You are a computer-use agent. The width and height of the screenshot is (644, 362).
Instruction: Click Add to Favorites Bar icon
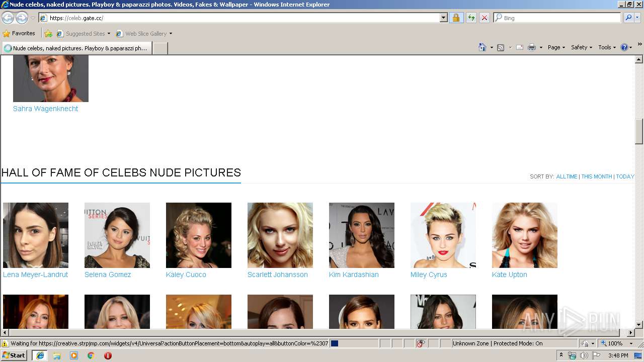pos(48,34)
